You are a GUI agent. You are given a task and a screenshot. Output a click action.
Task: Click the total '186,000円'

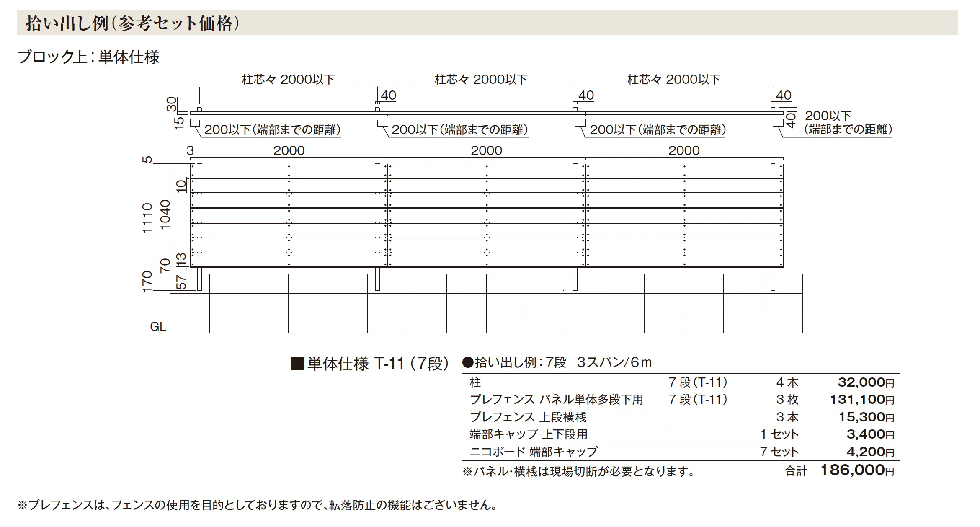click(x=857, y=470)
